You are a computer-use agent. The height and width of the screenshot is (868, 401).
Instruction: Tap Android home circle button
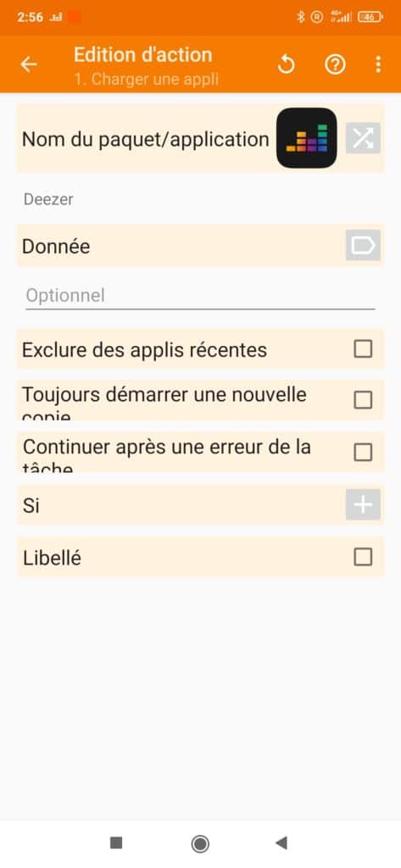[x=200, y=843]
